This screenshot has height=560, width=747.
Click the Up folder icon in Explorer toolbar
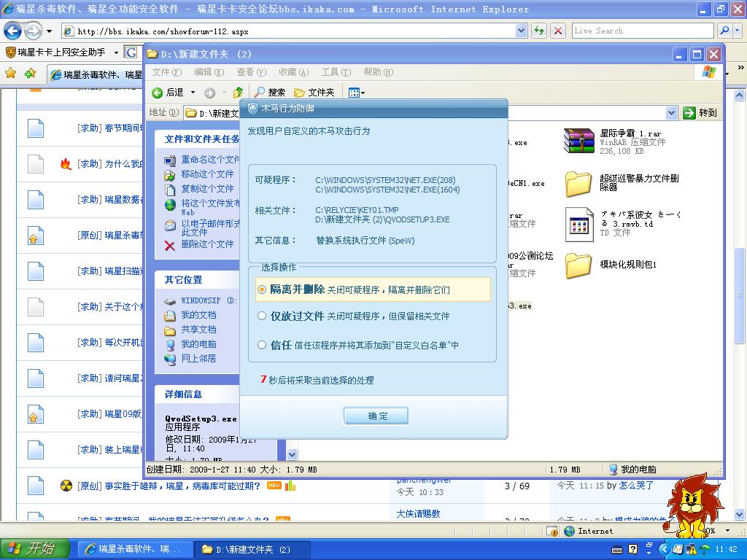[239, 93]
